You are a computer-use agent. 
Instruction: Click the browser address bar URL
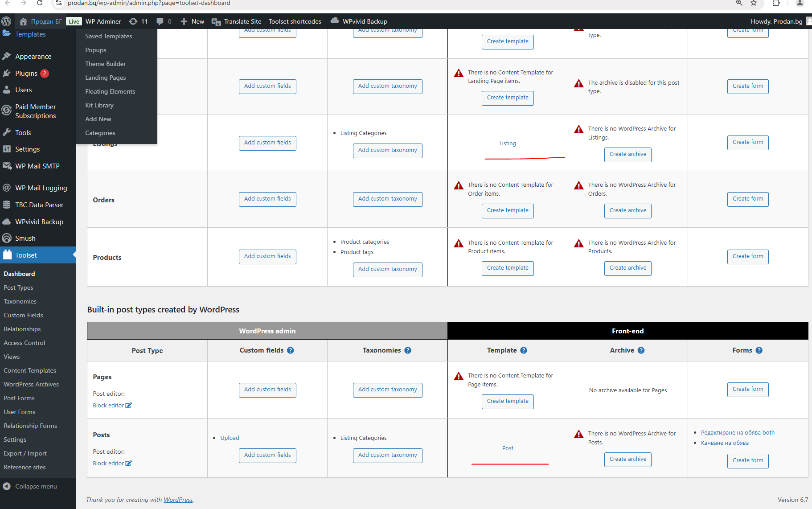149,3
